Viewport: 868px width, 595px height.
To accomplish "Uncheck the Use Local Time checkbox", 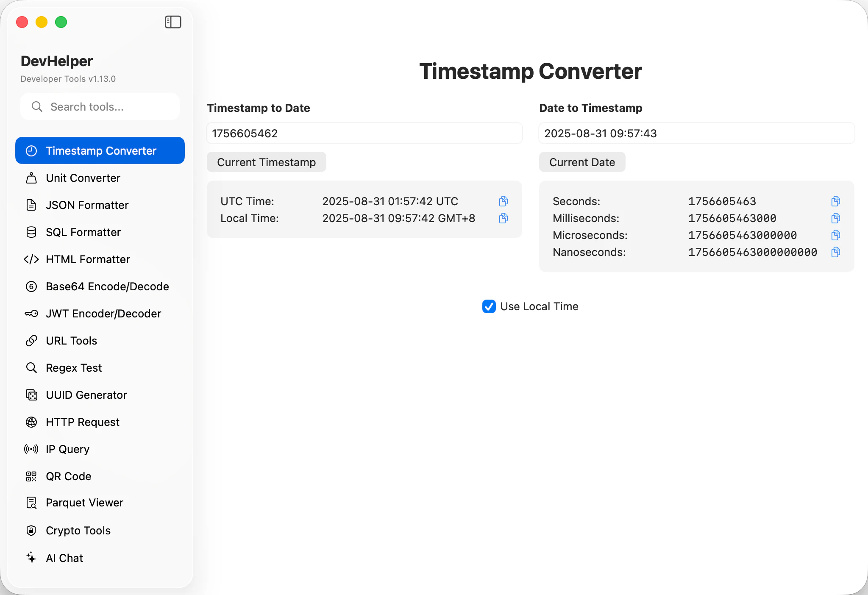I will [489, 306].
